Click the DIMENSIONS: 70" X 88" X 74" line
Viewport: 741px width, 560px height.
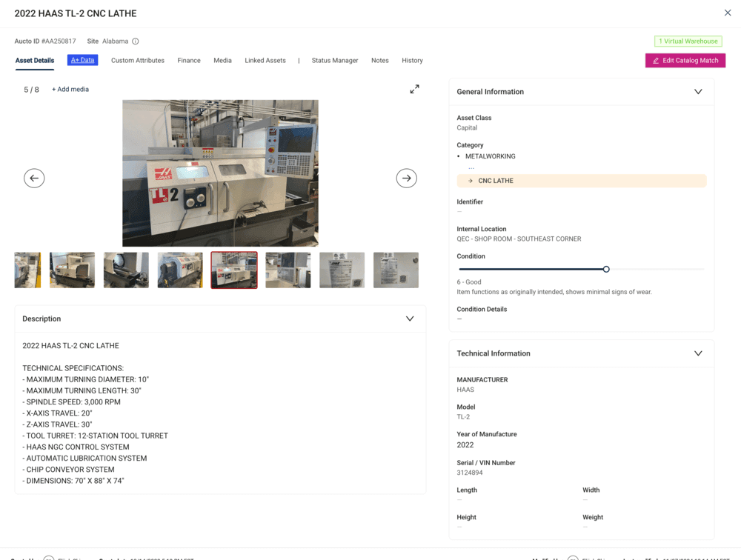click(x=73, y=481)
